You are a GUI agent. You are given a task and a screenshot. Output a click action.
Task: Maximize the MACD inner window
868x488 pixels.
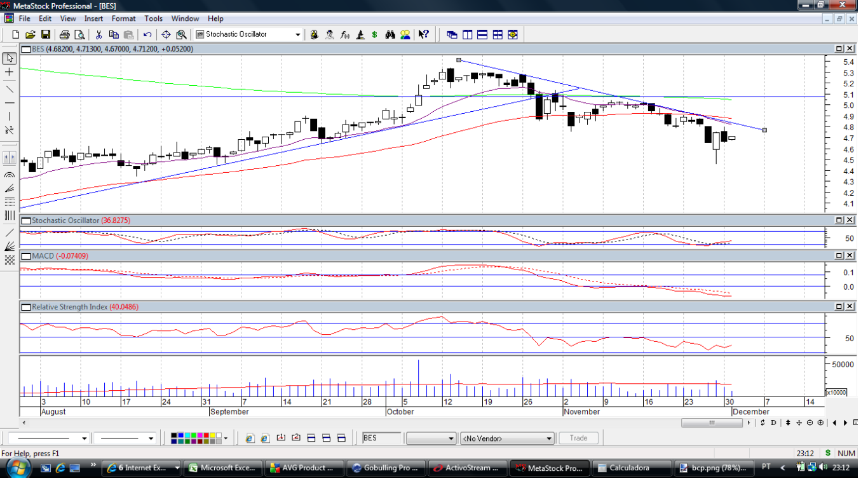839,255
